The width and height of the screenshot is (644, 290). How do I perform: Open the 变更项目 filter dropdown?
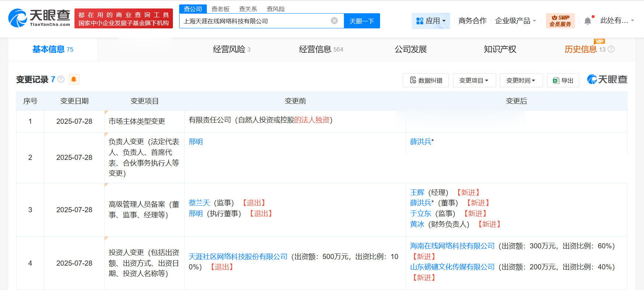pos(474,80)
